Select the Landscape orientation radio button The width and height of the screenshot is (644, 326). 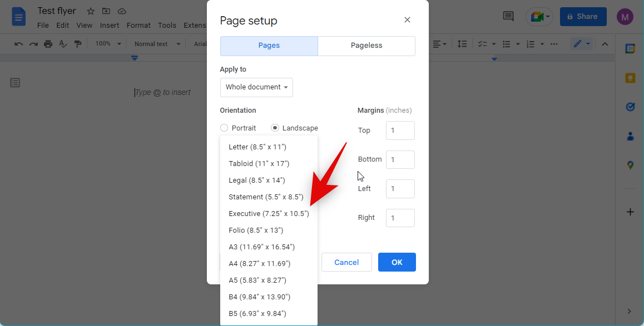point(275,128)
